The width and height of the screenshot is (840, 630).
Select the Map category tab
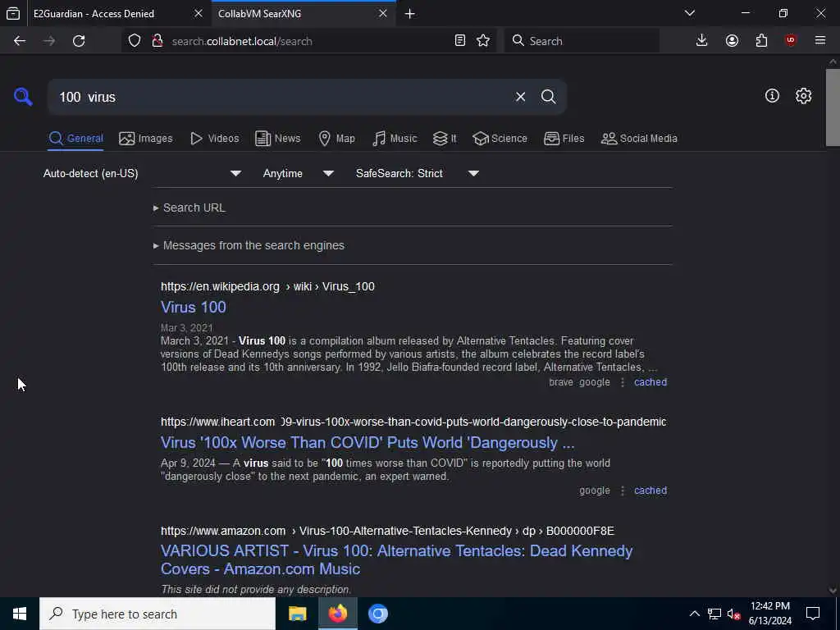point(336,139)
